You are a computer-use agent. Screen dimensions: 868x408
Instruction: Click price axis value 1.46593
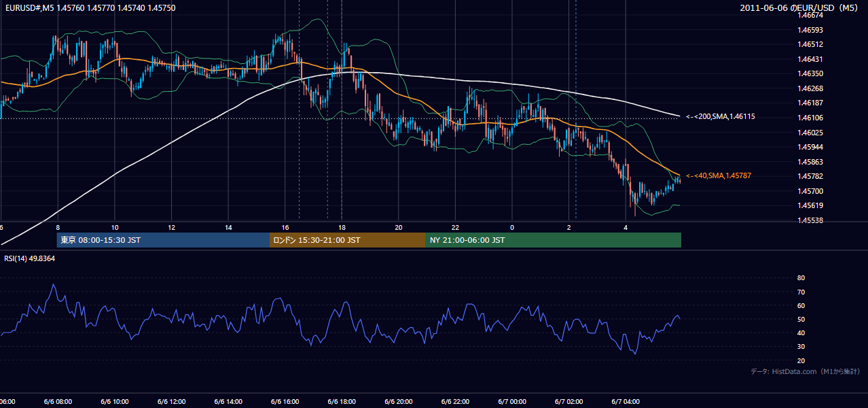811,30
